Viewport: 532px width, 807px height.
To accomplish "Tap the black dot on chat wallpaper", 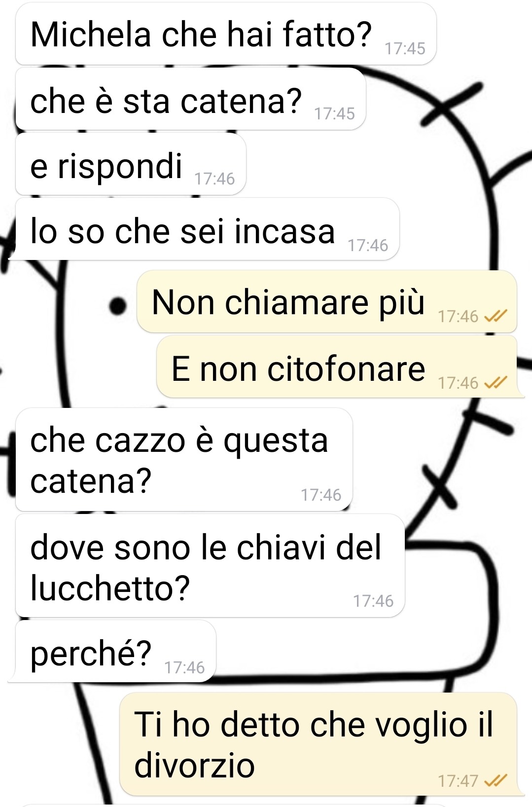I will (x=117, y=306).
